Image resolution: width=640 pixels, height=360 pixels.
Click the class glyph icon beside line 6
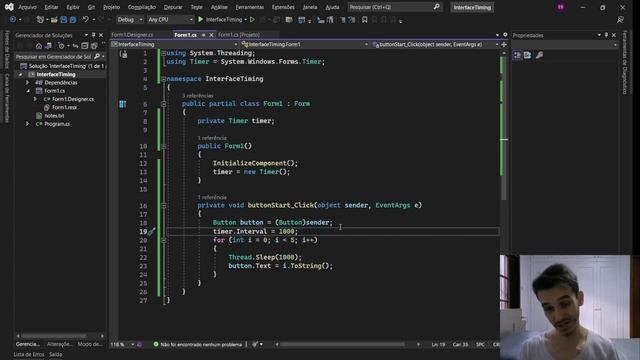click(x=122, y=104)
